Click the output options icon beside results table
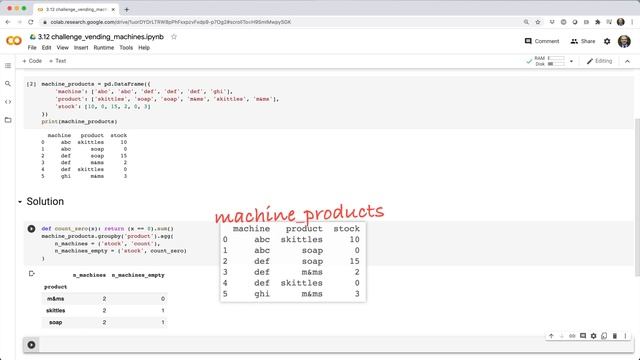 [x=31, y=273]
